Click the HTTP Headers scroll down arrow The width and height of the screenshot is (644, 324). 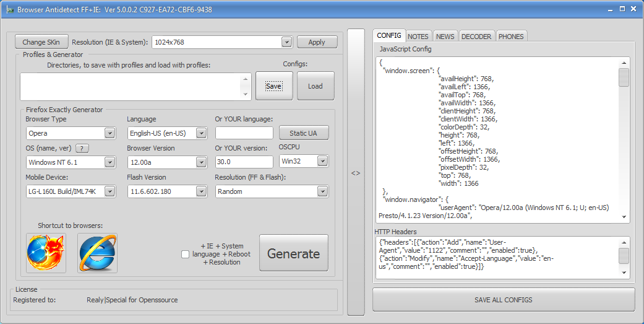click(x=624, y=273)
